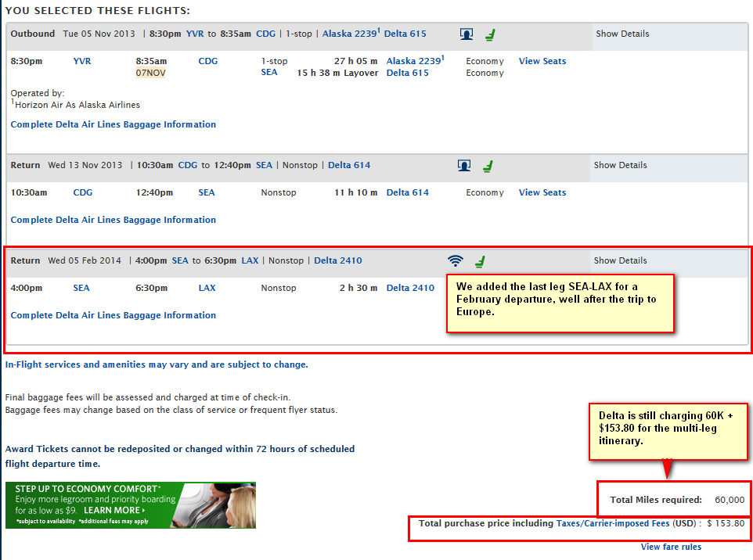Screen dimensions: 753x560
Task: Click Delta 614 in the 11 h 10 m row
Action: [x=408, y=192]
